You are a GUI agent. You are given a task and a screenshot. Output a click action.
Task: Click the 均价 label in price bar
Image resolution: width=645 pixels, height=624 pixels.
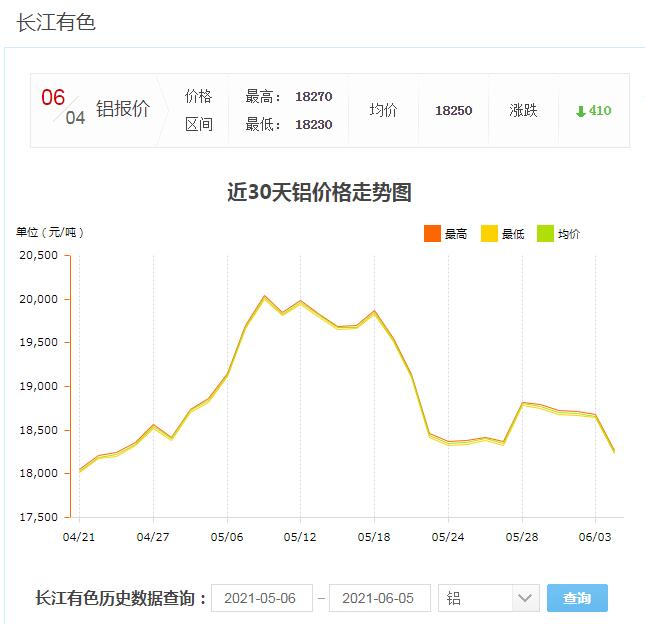click(383, 110)
